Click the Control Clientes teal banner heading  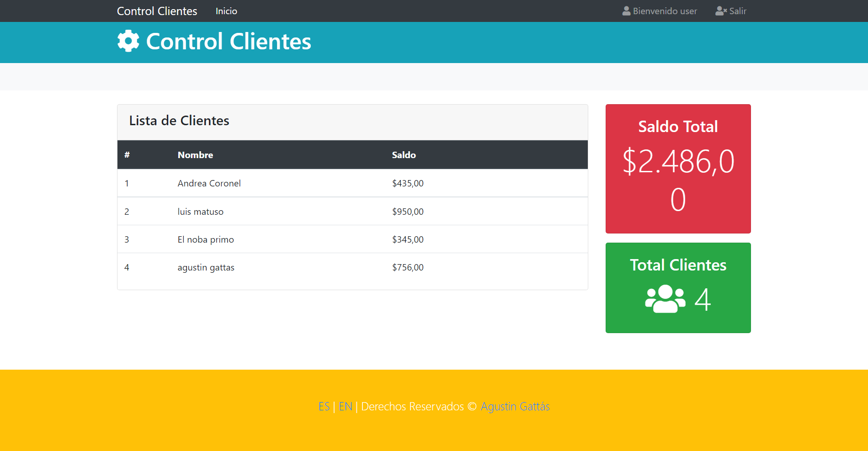[x=229, y=41]
